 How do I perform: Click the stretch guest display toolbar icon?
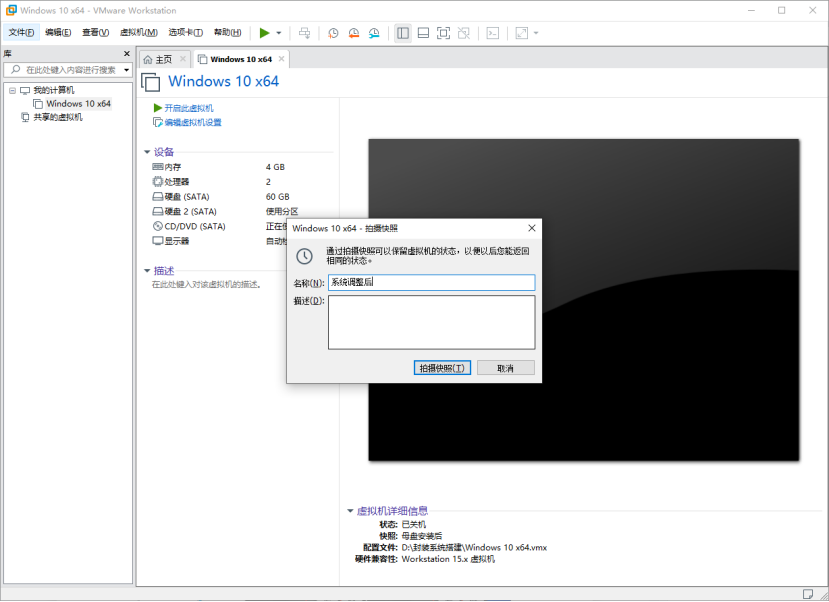[522, 33]
